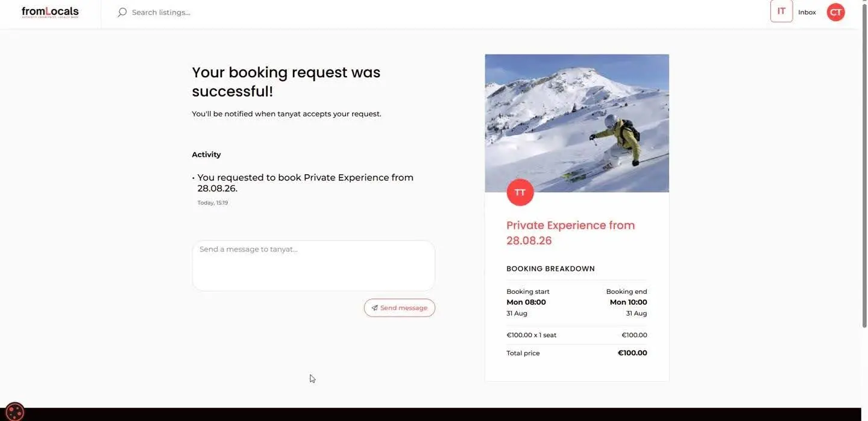The height and width of the screenshot is (421, 868).
Task: Select the 'Your booking request was successful!' heading
Action: pyautogui.click(x=286, y=81)
